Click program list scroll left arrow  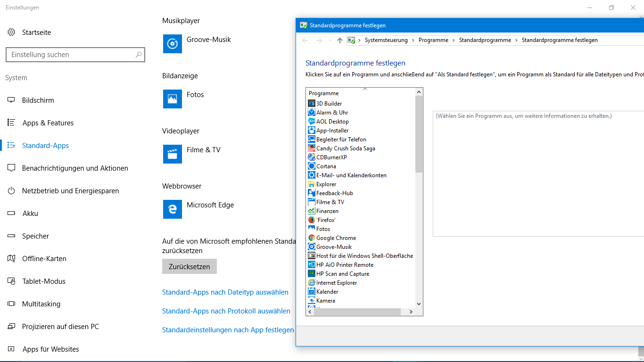(x=310, y=312)
